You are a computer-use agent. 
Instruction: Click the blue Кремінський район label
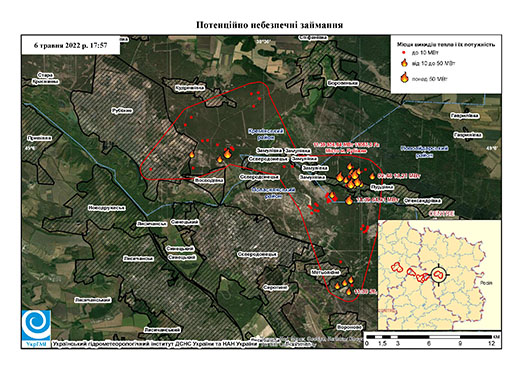pyautogui.click(x=266, y=134)
